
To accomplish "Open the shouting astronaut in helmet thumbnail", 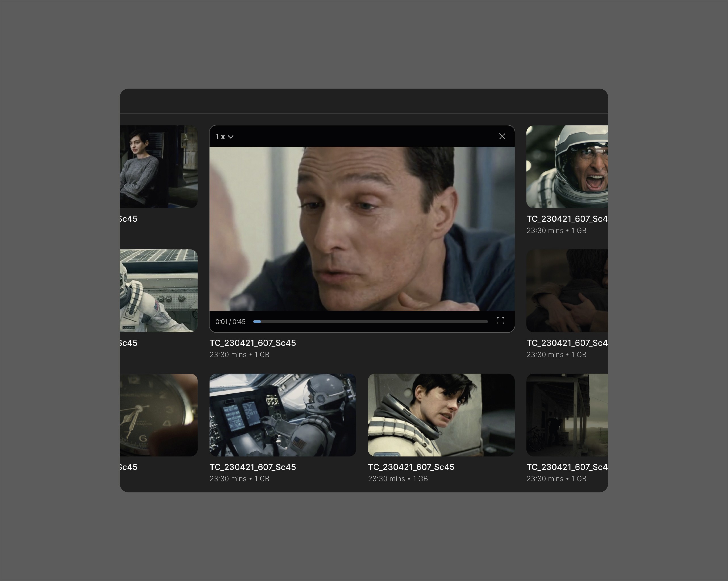I will coord(567,167).
